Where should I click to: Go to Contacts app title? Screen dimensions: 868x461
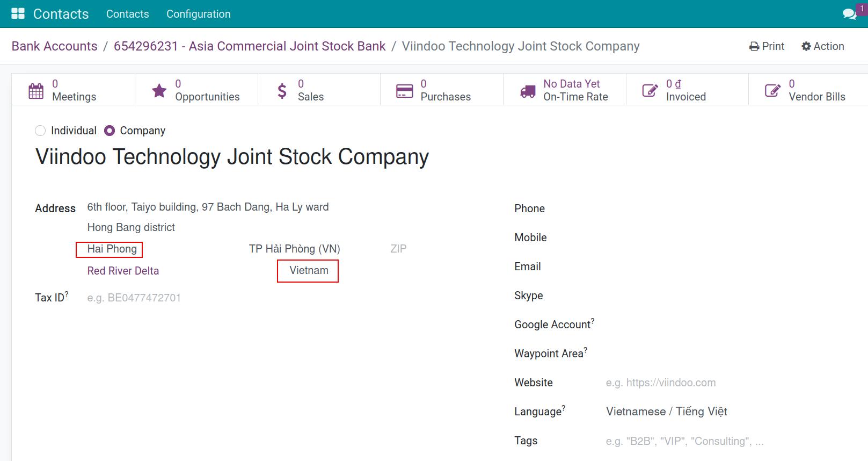(61, 14)
